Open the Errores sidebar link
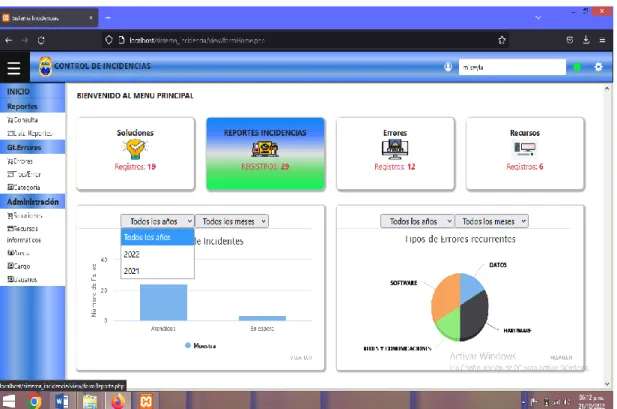This screenshot has height=409, width=617. click(x=20, y=161)
